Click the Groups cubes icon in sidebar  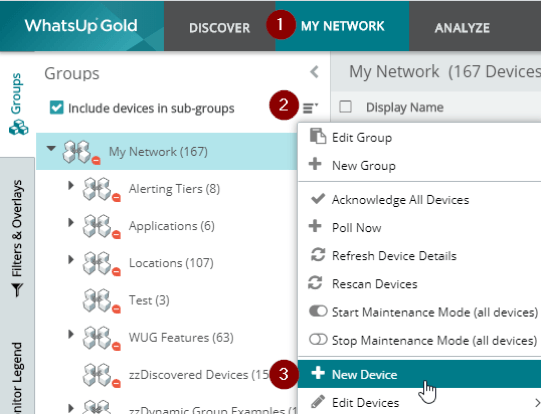click(19, 127)
